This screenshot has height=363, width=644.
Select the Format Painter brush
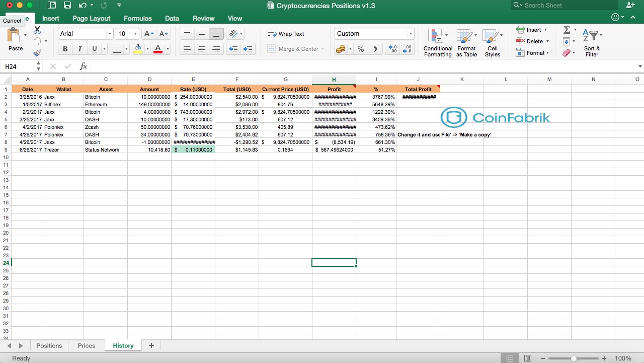37,52
